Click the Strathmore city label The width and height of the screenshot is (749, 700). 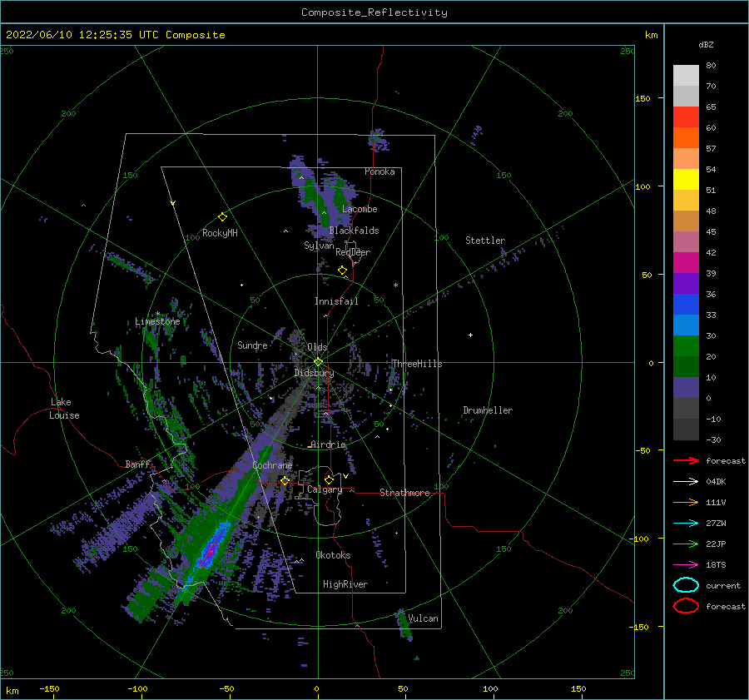click(x=404, y=493)
